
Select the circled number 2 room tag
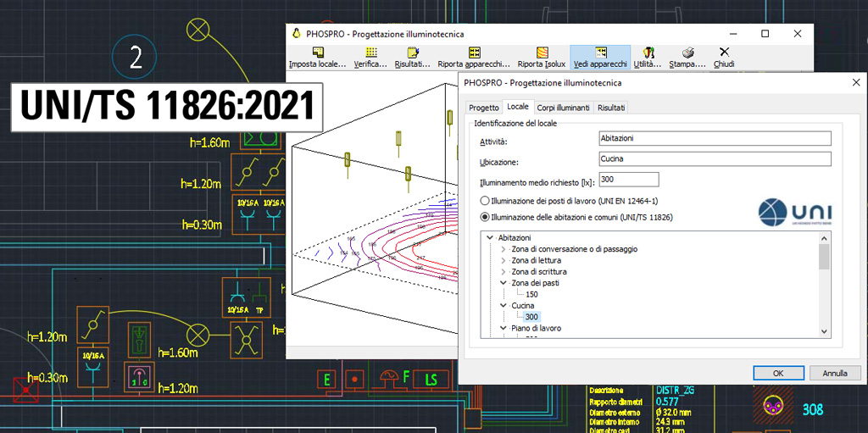[x=135, y=57]
